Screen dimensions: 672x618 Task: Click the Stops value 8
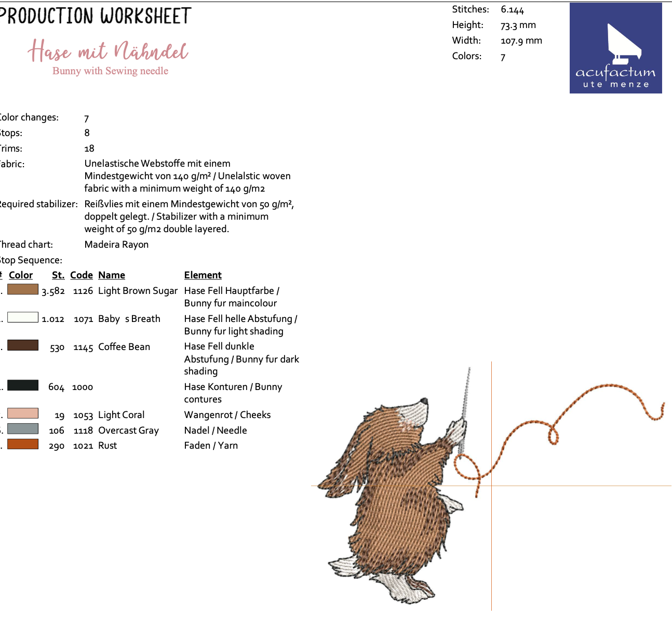tap(87, 133)
